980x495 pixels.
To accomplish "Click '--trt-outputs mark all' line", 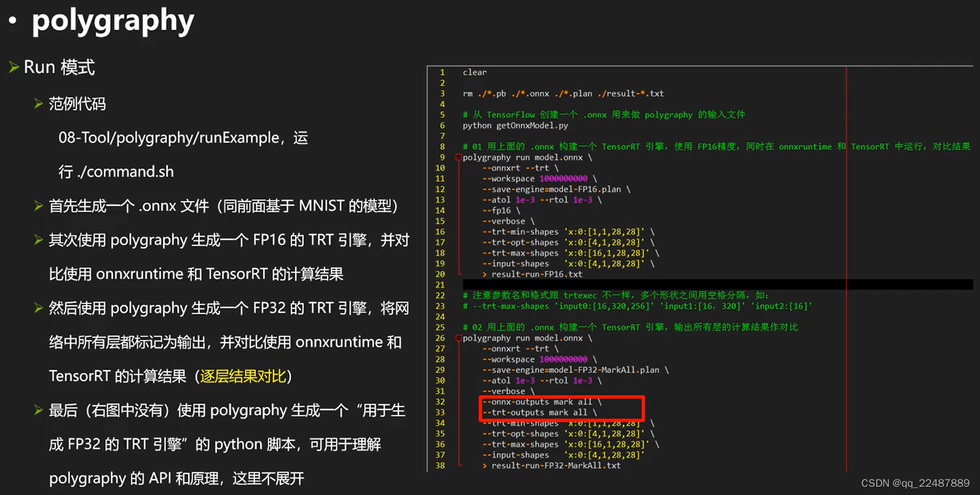I will pos(539,413).
